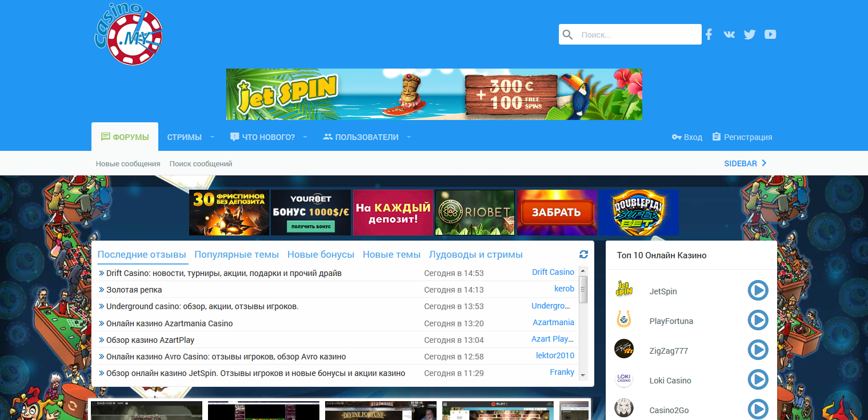Click the ZigZag777 play button

click(758, 350)
